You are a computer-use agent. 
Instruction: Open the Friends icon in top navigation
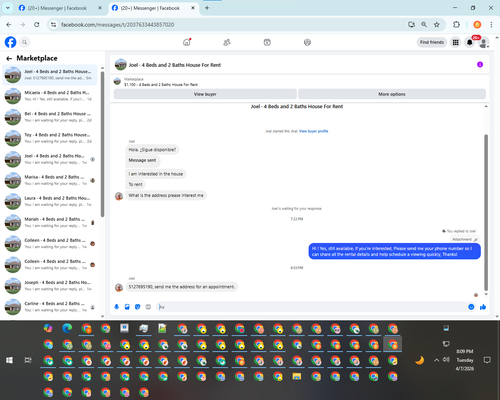227,42
